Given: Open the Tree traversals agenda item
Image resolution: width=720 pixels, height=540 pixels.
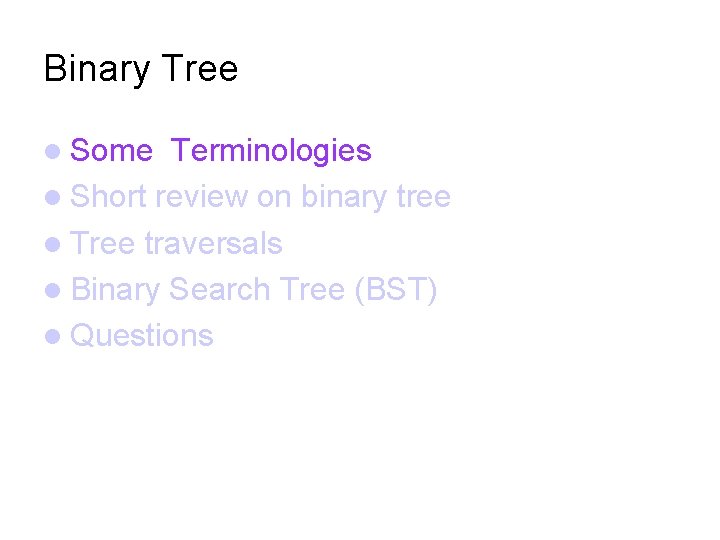Looking at the screenshot, I should point(176,243).
